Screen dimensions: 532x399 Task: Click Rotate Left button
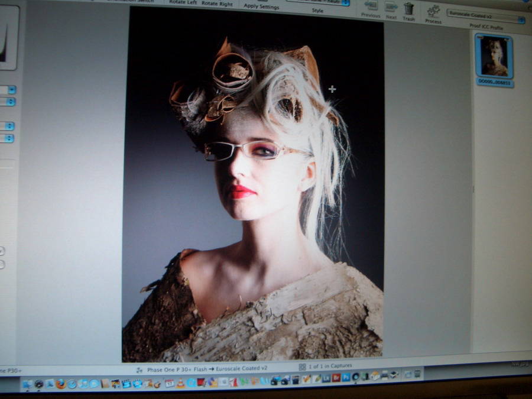(x=183, y=2)
